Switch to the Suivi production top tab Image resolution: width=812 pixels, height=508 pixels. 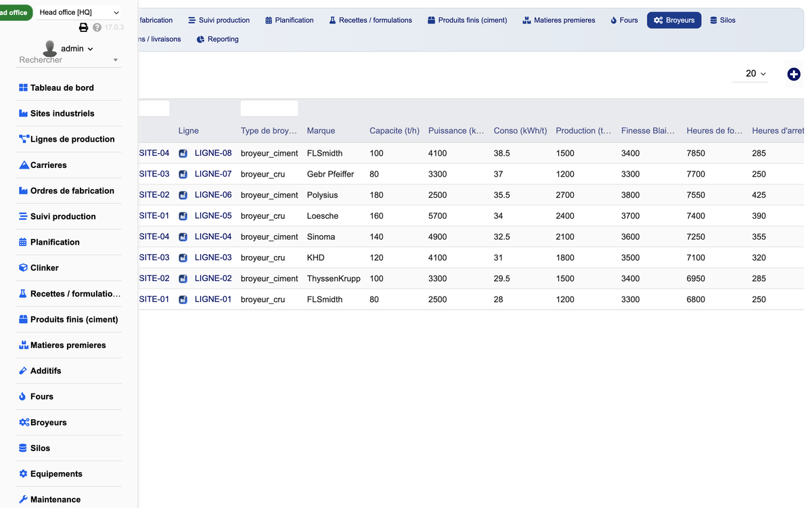click(x=219, y=20)
